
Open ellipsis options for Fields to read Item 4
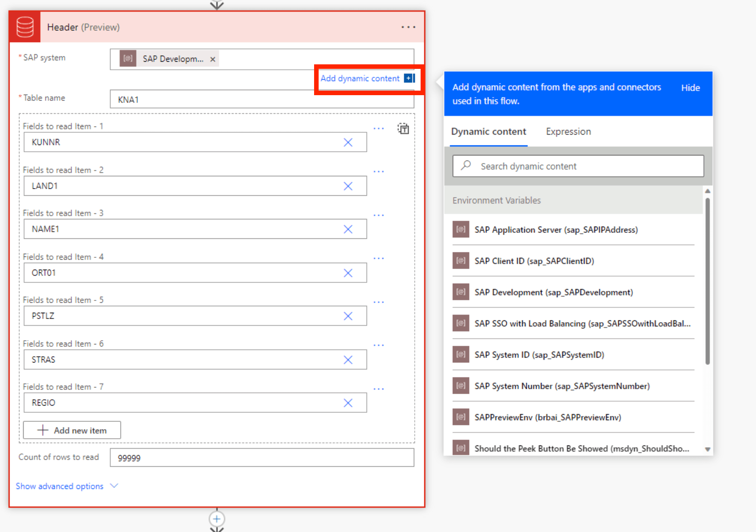coord(379,258)
